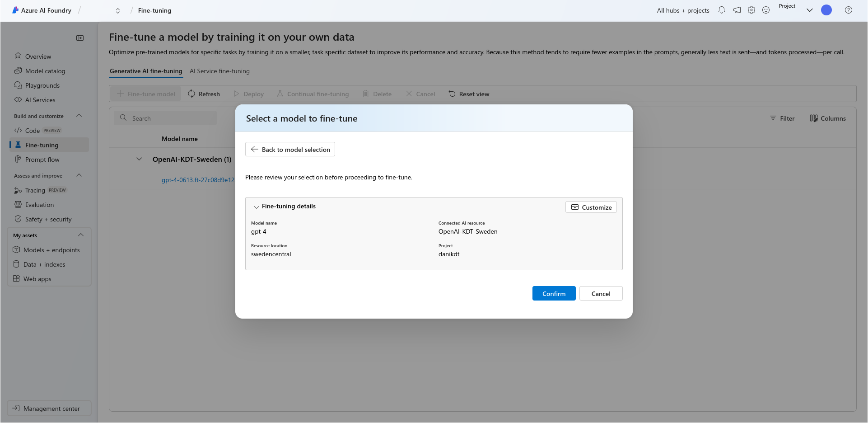Click Continual fine-tuning in toolbar

click(x=313, y=94)
